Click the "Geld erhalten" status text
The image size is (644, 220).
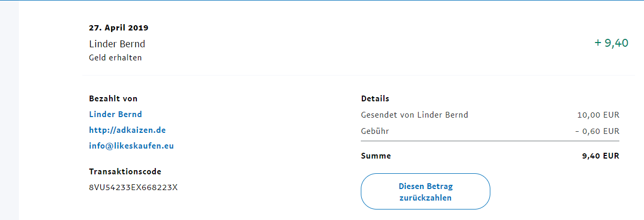[115, 58]
